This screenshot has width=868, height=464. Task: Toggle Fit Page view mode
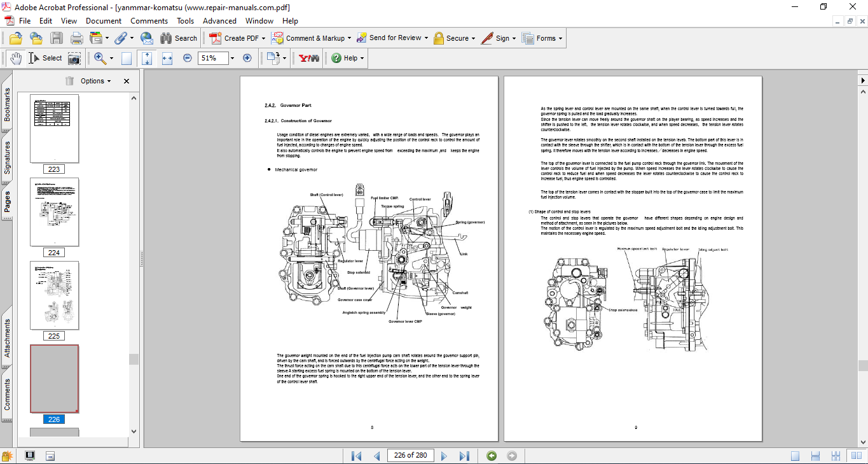tap(147, 58)
